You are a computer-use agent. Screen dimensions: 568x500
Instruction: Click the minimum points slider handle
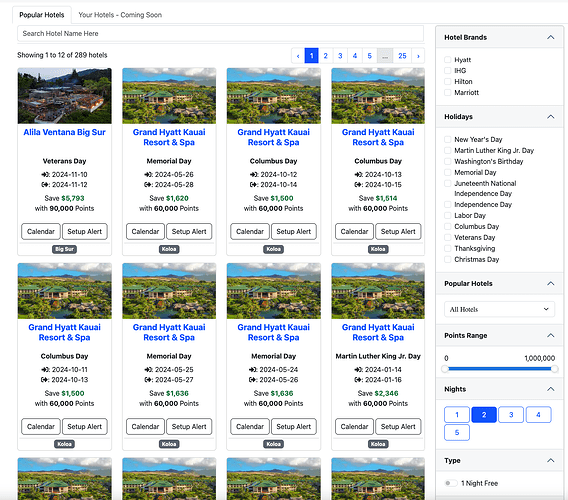pyautogui.click(x=445, y=369)
